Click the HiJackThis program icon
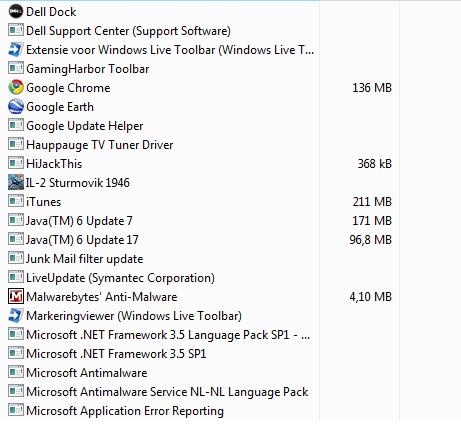 click(x=16, y=164)
